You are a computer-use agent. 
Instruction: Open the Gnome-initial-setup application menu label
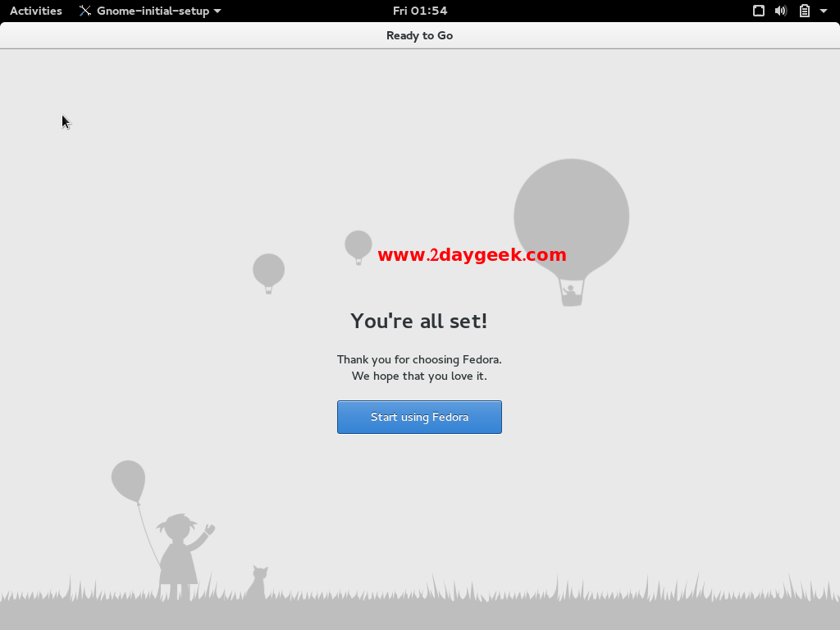153,11
